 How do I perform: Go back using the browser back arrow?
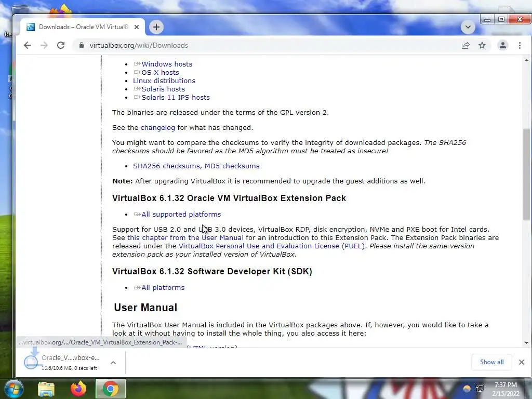point(28,45)
